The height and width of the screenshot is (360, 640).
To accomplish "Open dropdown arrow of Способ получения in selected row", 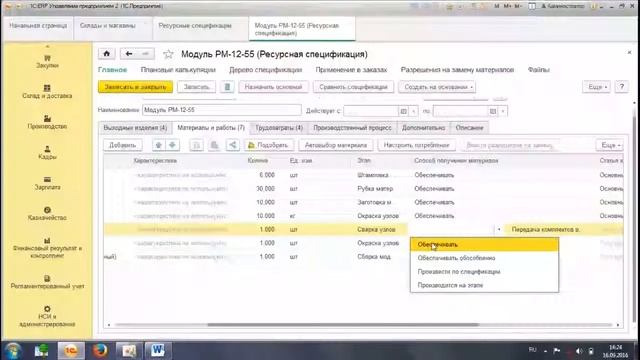I will [x=499, y=229].
